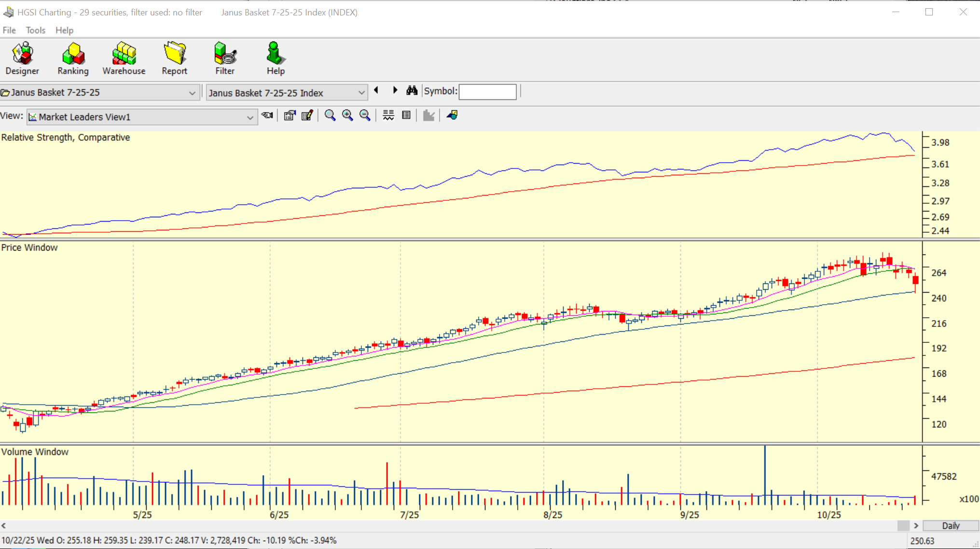
Task: Go to previous security arrow
Action: [x=376, y=90]
